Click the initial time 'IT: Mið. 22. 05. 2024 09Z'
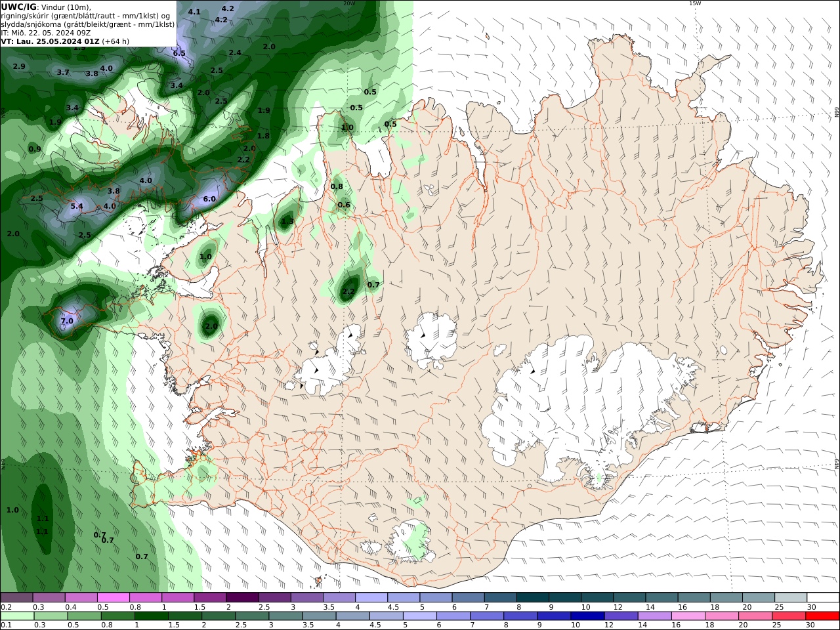840x630 pixels. [x=45, y=32]
